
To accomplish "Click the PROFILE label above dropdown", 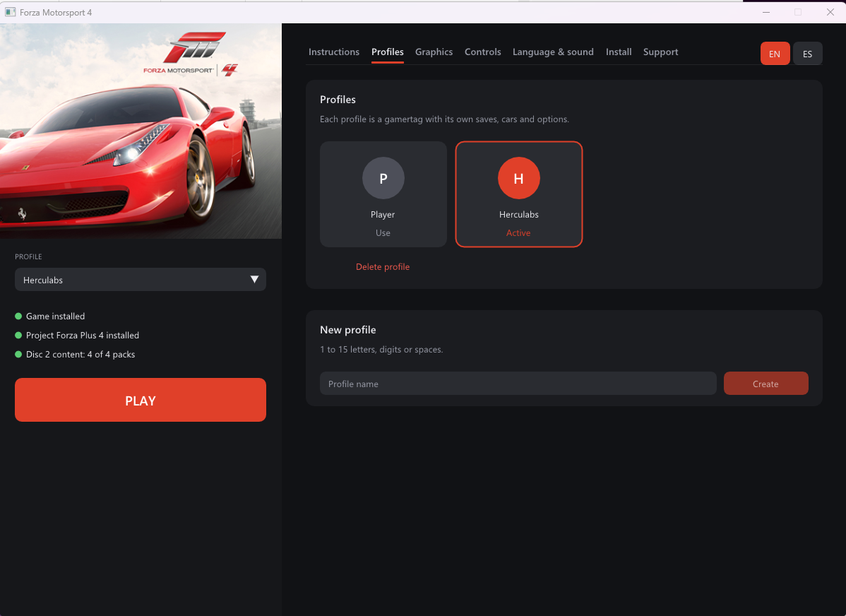I will pos(28,257).
